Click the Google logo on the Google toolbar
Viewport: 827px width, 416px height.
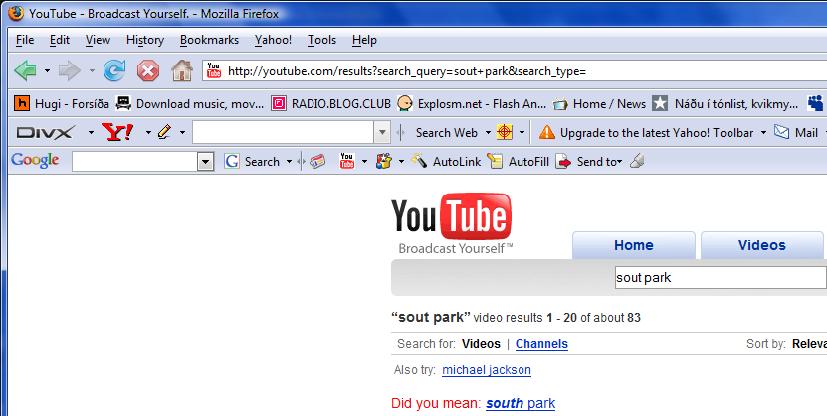pos(35,161)
